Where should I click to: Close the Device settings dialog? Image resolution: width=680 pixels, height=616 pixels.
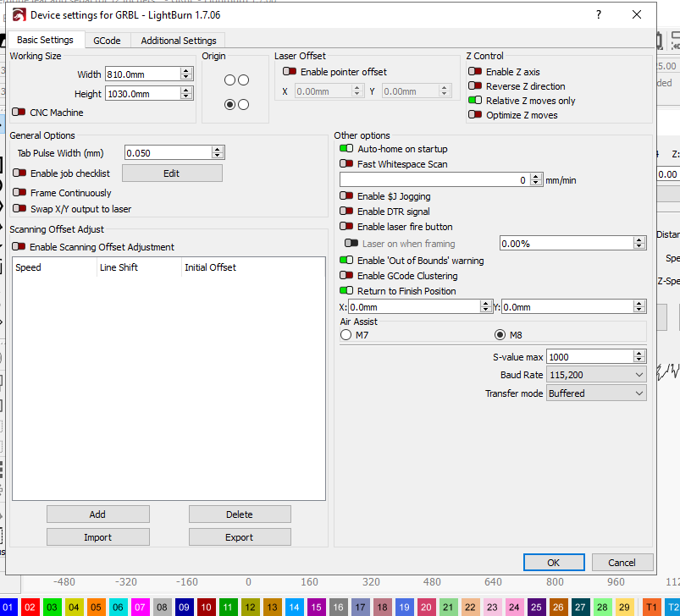[637, 14]
